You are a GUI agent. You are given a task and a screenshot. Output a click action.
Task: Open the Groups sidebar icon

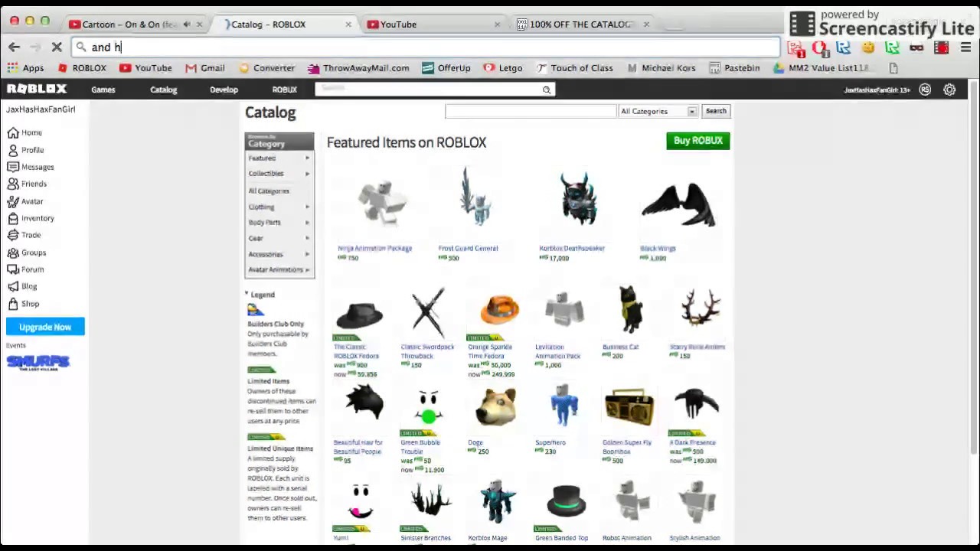pyautogui.click(x=13, y=253)
